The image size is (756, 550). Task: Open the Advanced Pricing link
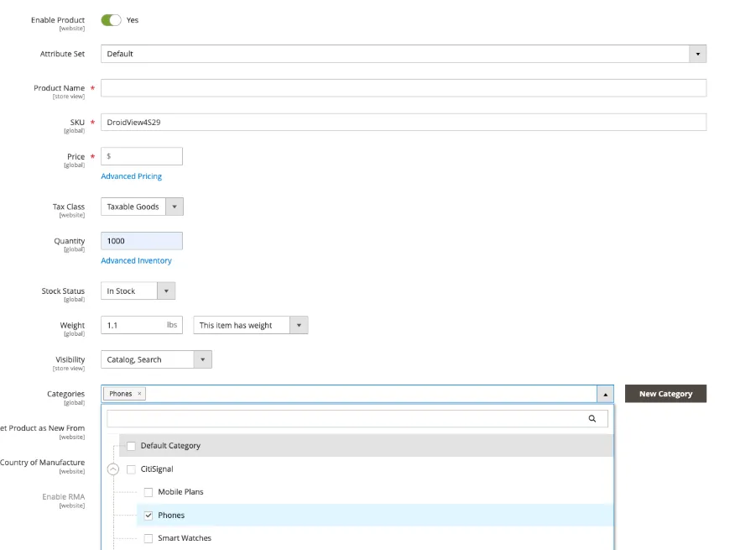[x=131, y=176]
